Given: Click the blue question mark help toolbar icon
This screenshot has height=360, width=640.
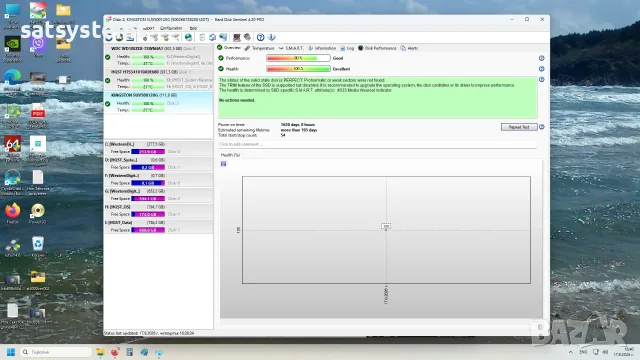Looking at the screenshot, I should (260, 38).
